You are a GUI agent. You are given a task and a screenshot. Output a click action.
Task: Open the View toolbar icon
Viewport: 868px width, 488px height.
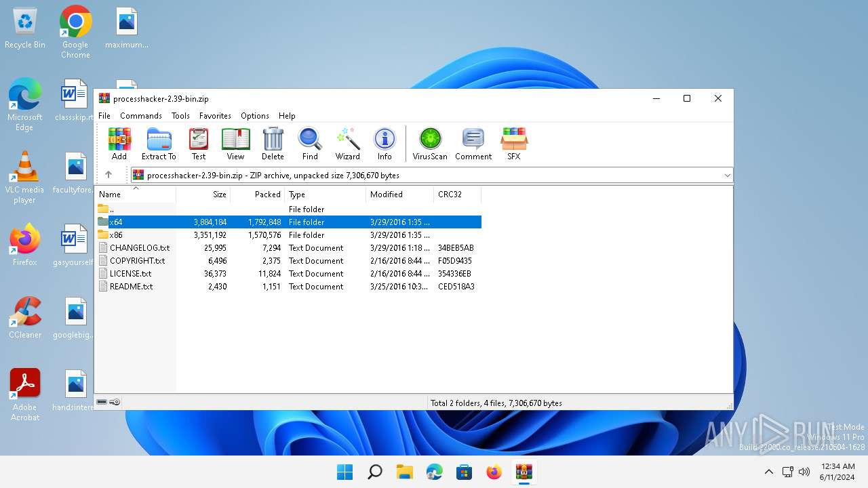pos(235,144)
